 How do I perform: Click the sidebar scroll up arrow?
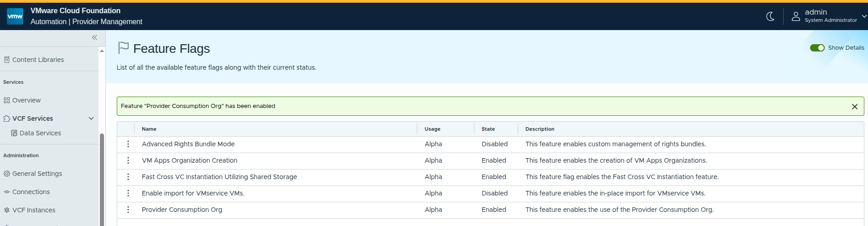coord(102,51)
